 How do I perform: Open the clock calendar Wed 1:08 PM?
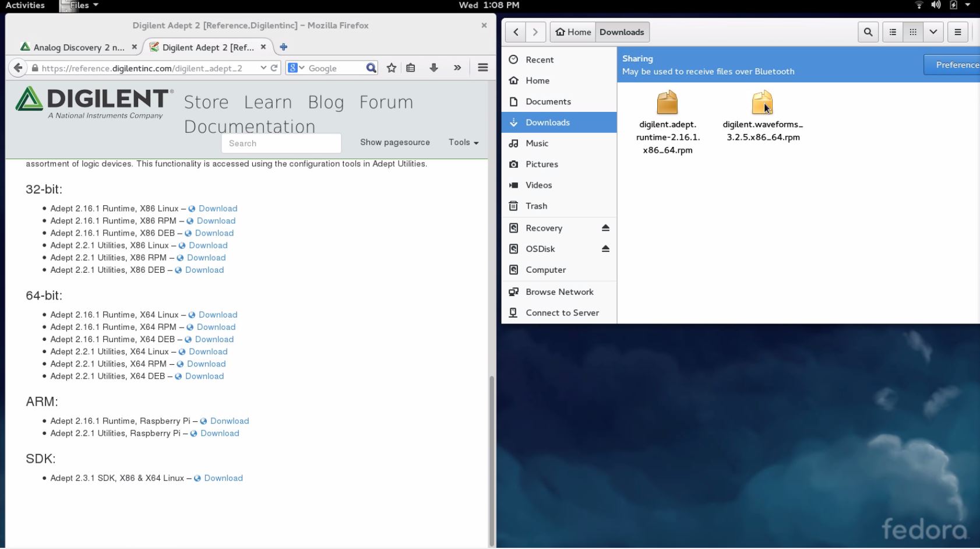(489, 5)
